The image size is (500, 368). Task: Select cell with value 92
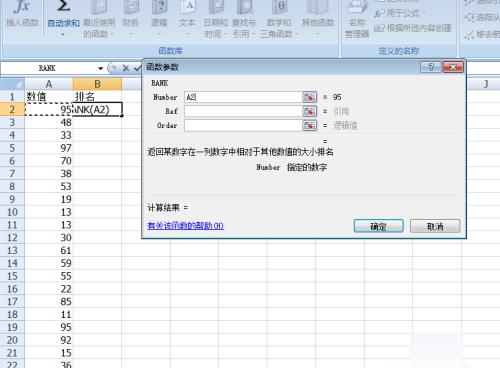[49, 340]
